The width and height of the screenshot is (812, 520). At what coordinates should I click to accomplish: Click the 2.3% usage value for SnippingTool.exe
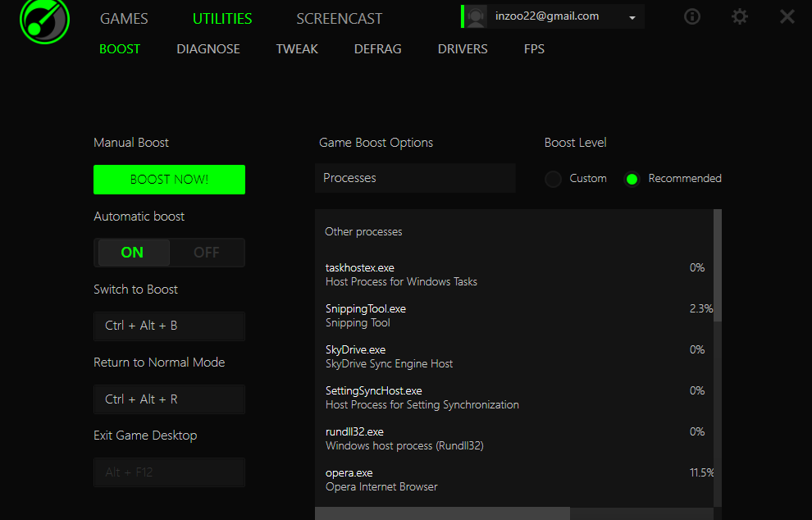701,308
